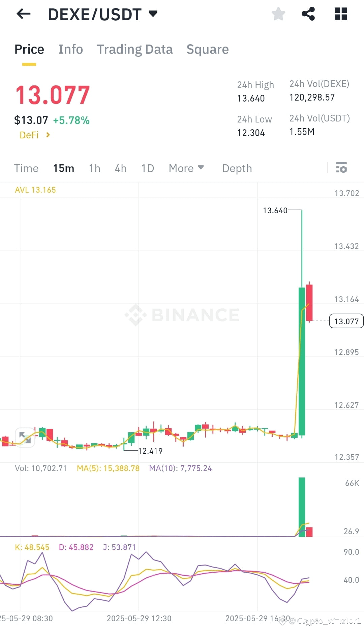
Task: Open the grid layout menu
Action: click(340, 14)
